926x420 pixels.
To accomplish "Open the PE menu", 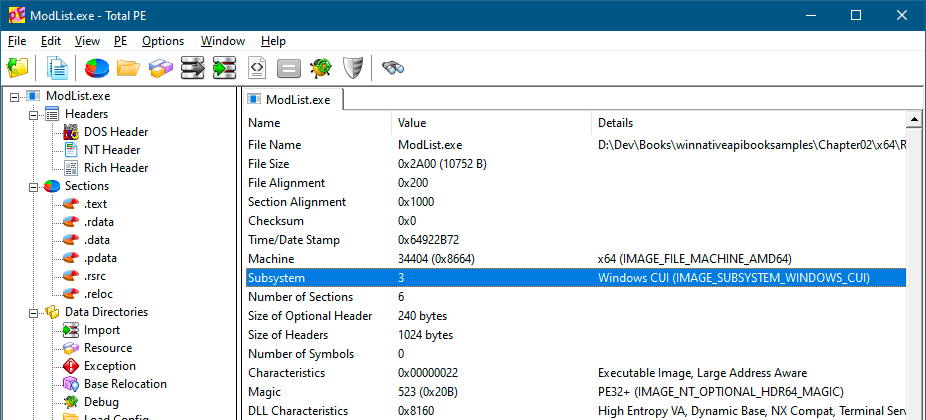I will (x=120, y=41).
